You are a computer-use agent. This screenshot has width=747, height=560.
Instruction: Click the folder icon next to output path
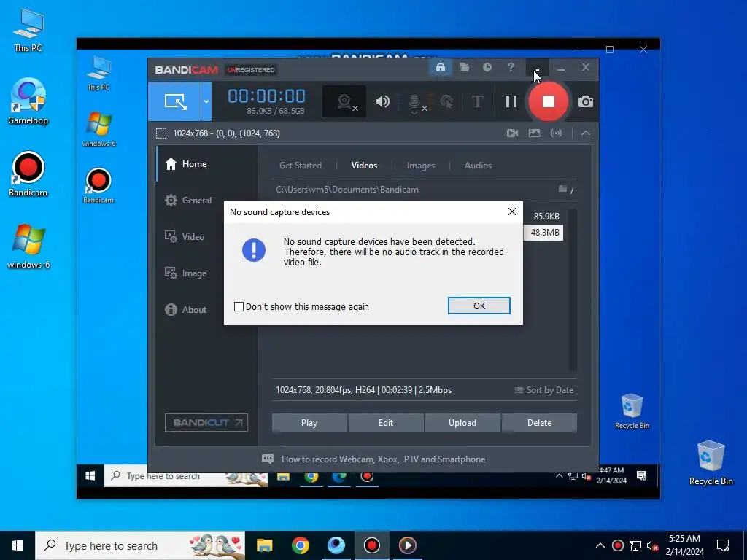[562, 189]
